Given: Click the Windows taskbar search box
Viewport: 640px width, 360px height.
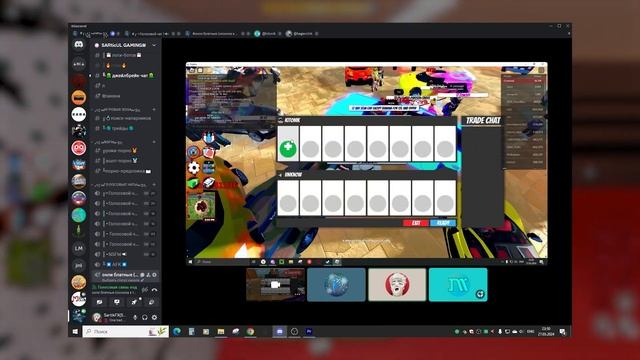Looking at the screenshot, I should tap(125, 332).
